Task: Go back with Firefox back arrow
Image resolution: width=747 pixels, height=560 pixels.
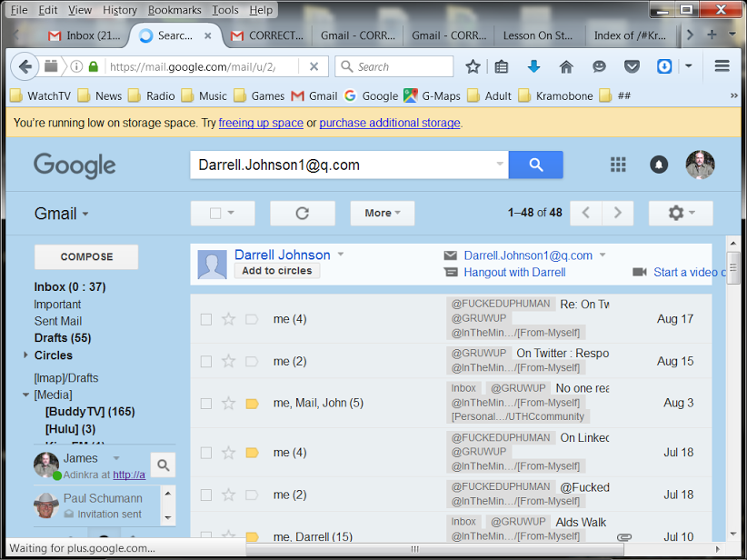Action: (x=25, y=66)
